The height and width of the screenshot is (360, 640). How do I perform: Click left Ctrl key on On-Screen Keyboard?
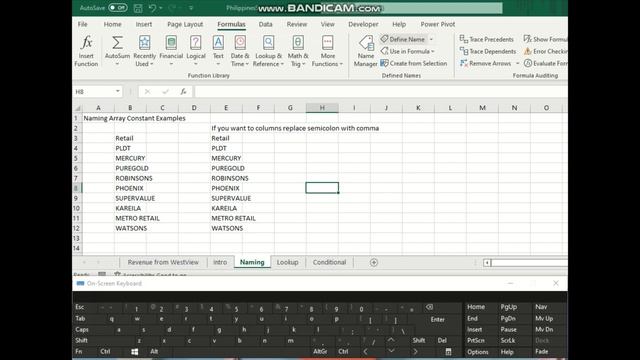[x=105, y=351]
